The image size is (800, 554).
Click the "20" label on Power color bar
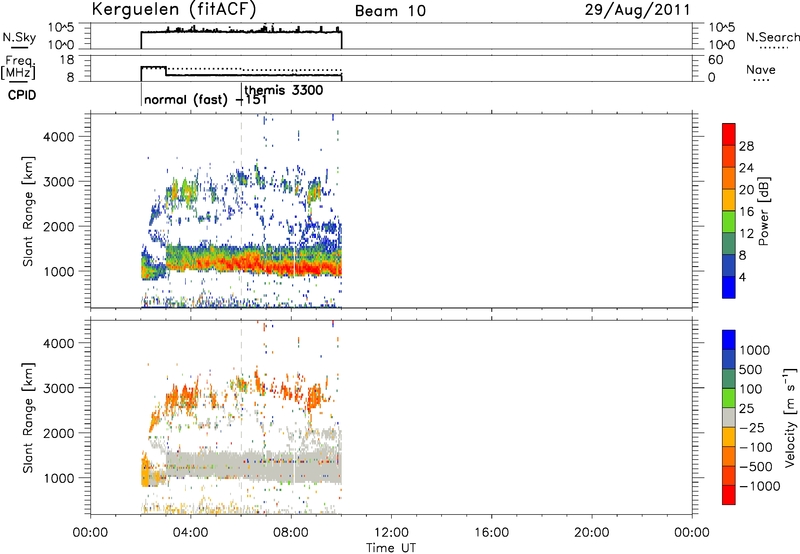click(x=746, y=190)
